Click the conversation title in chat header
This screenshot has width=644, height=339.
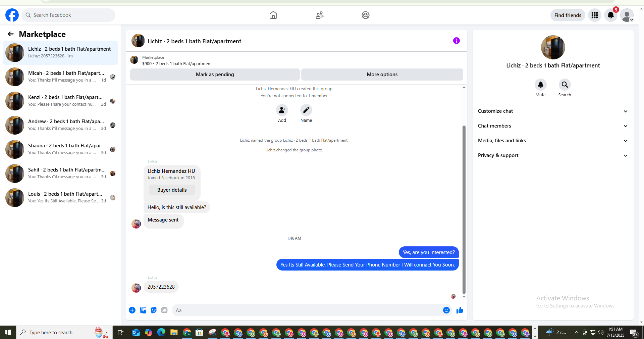195,41
